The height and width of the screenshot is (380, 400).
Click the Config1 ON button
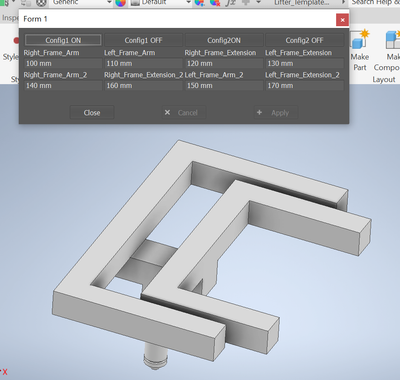(x=63, y=40)
